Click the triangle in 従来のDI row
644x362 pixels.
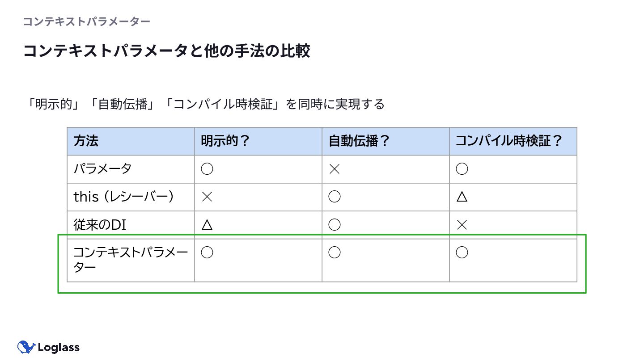(207, 224)
